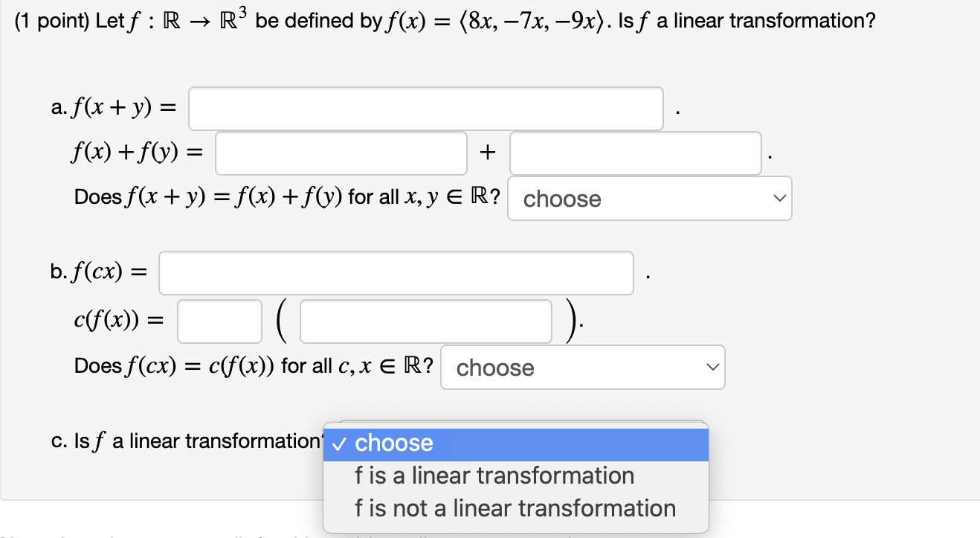Click the highlighted choose entry with checkmark
The height and width of the screenshot is (538, 980).
[395, 443]
